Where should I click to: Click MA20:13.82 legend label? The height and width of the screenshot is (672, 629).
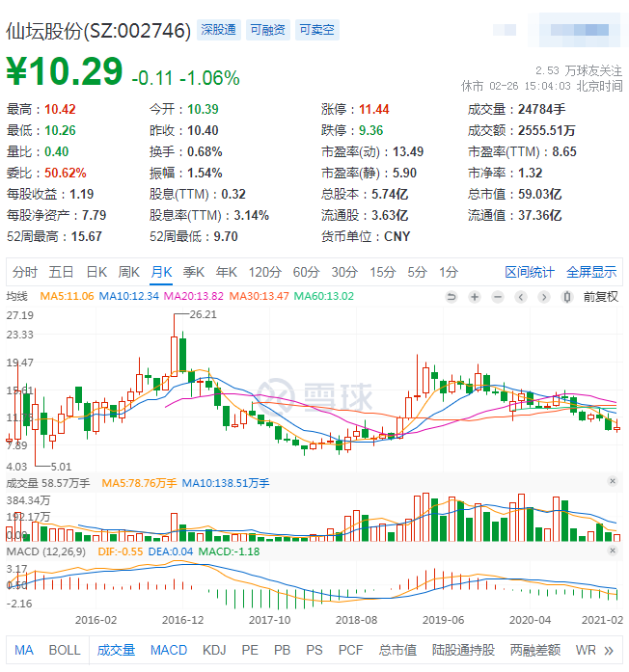(x=194, y=297)
